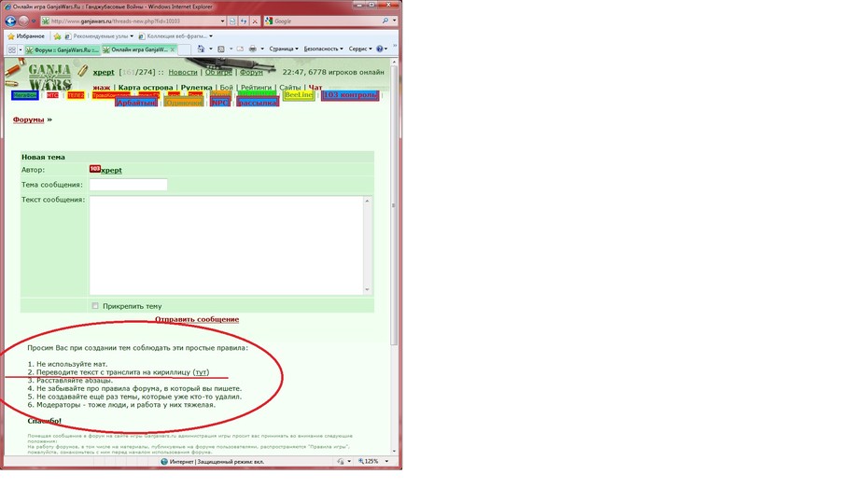Click the GanjaWars logo
The width and height of the screenshot is (868, 488).
tap(49, 77)
